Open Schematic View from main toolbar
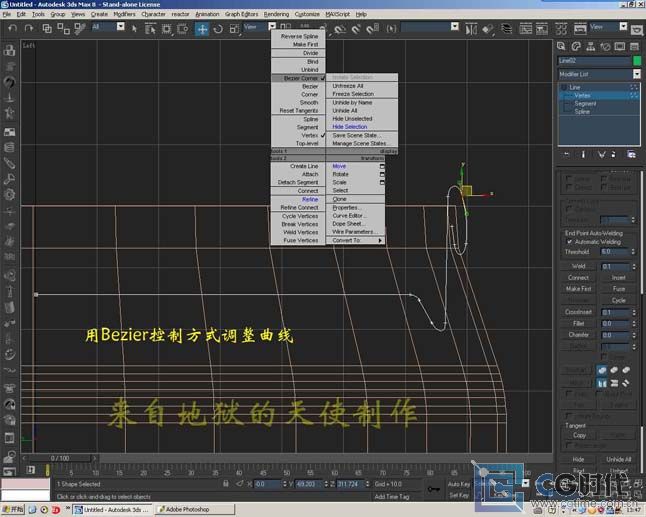 tap(542, 29)
